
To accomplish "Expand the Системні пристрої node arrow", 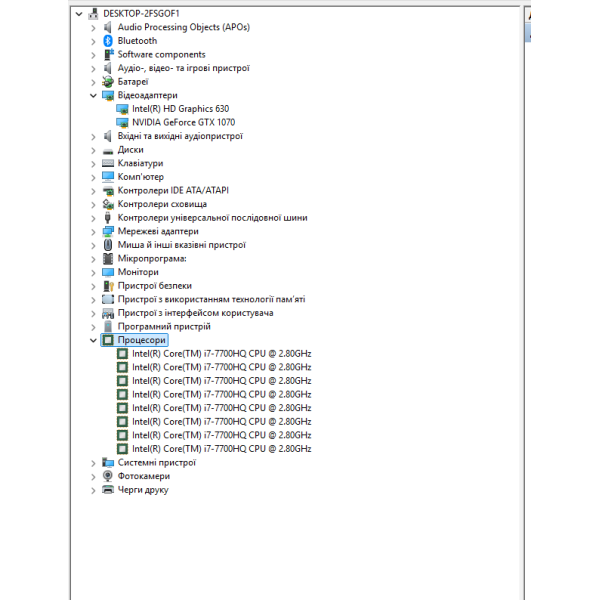I will pos(93,463).
